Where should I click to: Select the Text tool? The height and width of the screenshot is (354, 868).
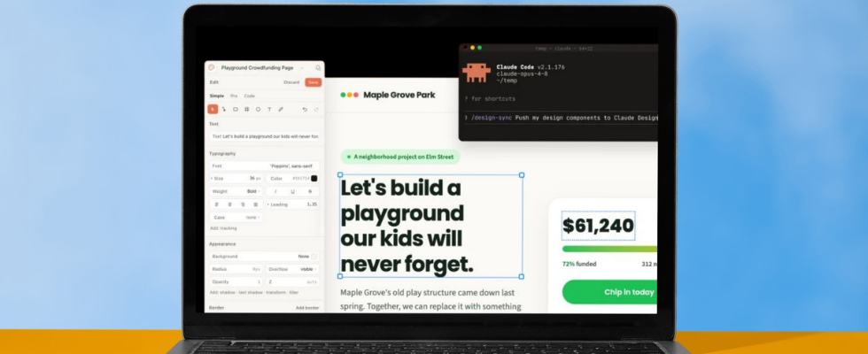[x=269, y=110]
